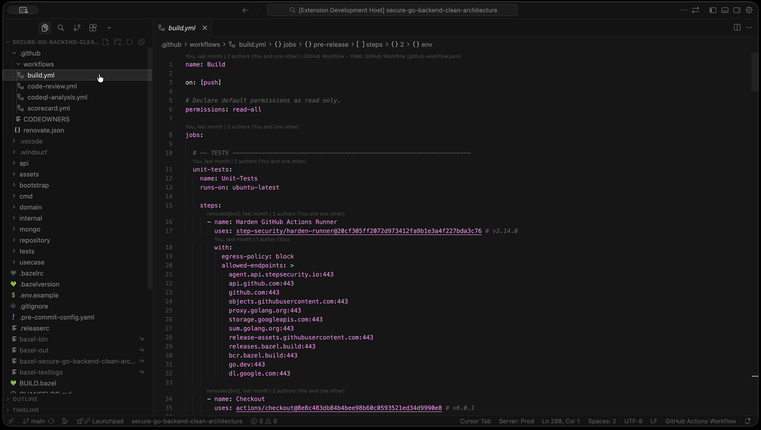Viewport: 761px width, 430px height.
Task: Collapse the workflows folder
Action: coord(78,64)
